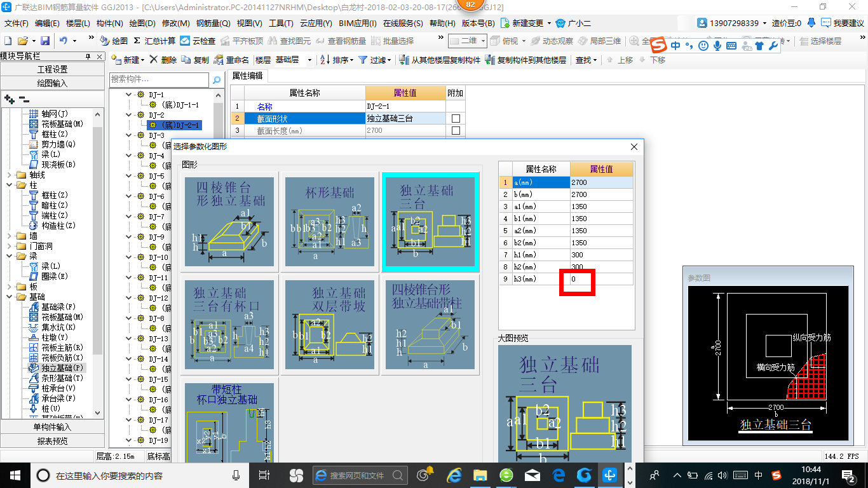Select 四棱锥台形独立基础 shape thumbnail
This screenshot has width=868, height=488.
230,222
